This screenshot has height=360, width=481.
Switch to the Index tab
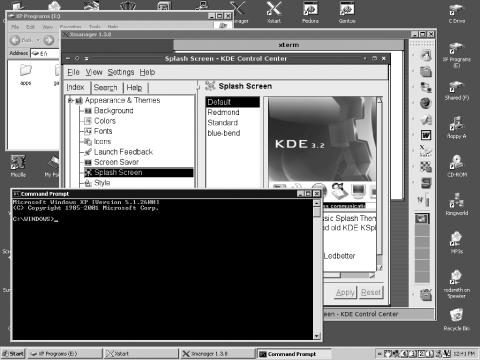click(x=76, y=87)
